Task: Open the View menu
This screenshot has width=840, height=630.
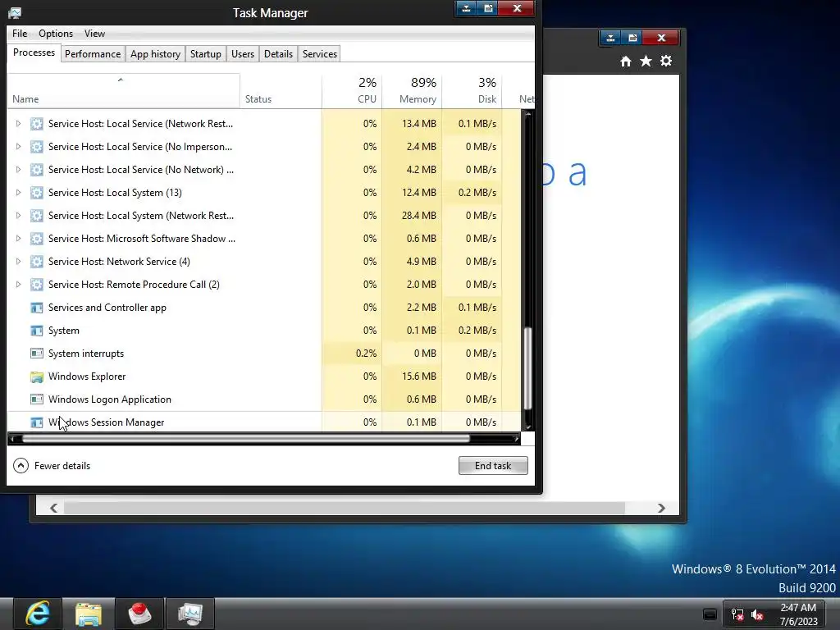Action: (x=94, y=33)
